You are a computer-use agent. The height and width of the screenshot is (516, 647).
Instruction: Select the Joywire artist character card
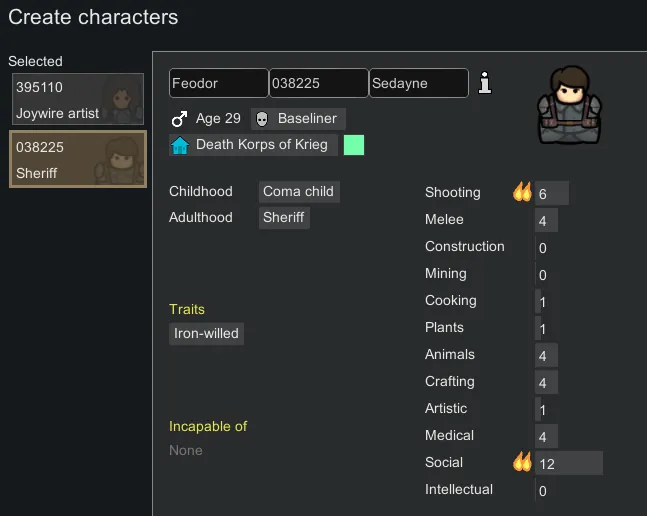click(77, 100)
